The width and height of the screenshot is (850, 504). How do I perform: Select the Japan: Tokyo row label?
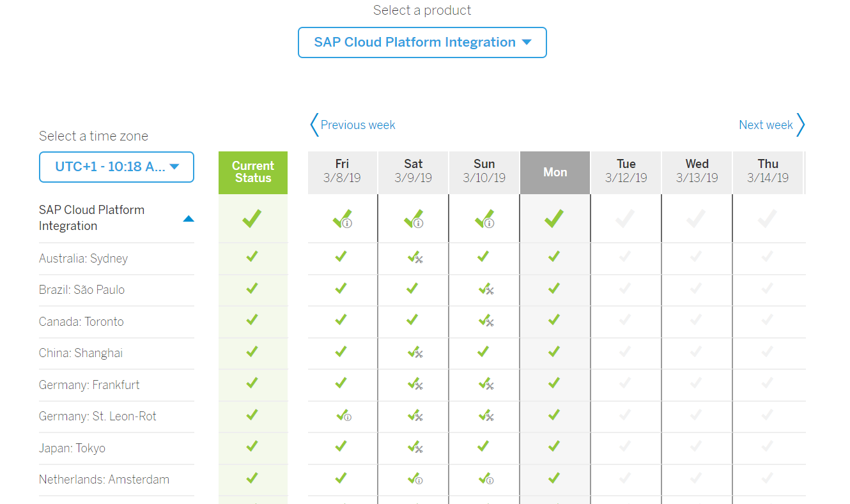[x=72, y=448]
